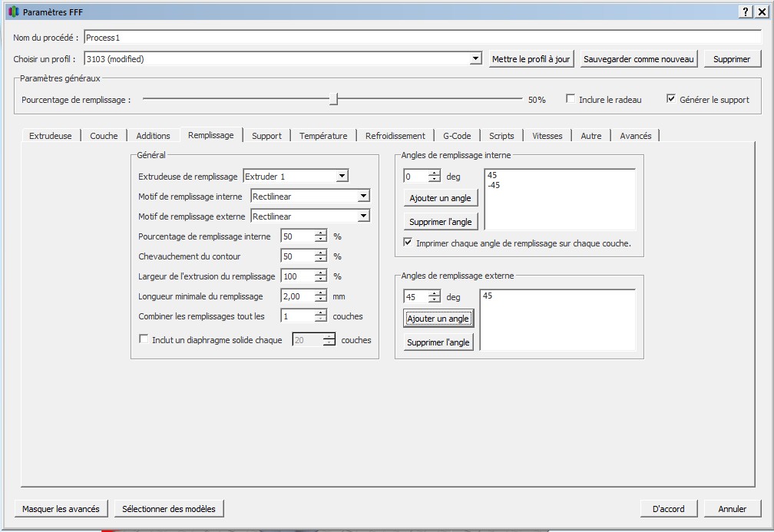Open Extrudeuse de remplissage dropdown
774x532 pixels.
[x=342, y=177]
